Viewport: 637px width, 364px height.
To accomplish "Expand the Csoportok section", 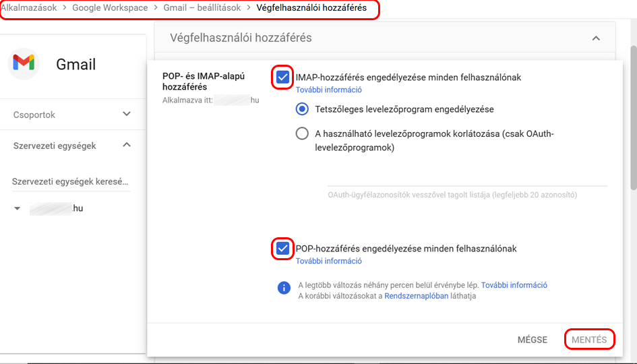I will (x=127, y=115).
